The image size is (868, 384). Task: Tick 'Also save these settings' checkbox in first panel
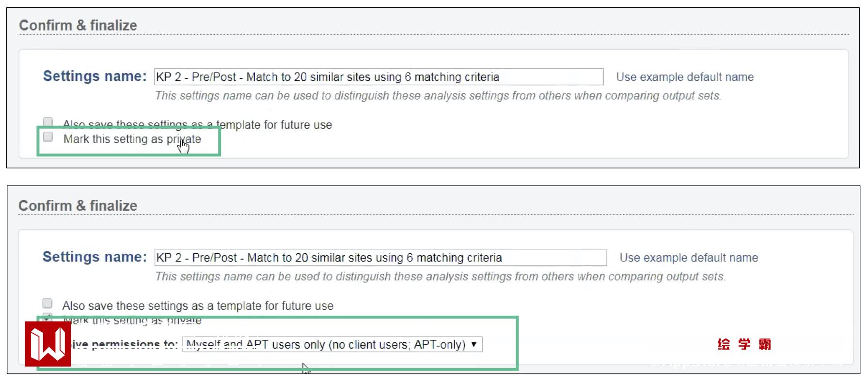[48, 121]
